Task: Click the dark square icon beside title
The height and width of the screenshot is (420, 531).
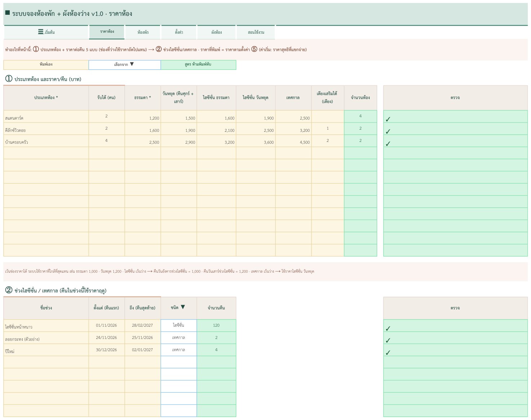Action: 7,13
